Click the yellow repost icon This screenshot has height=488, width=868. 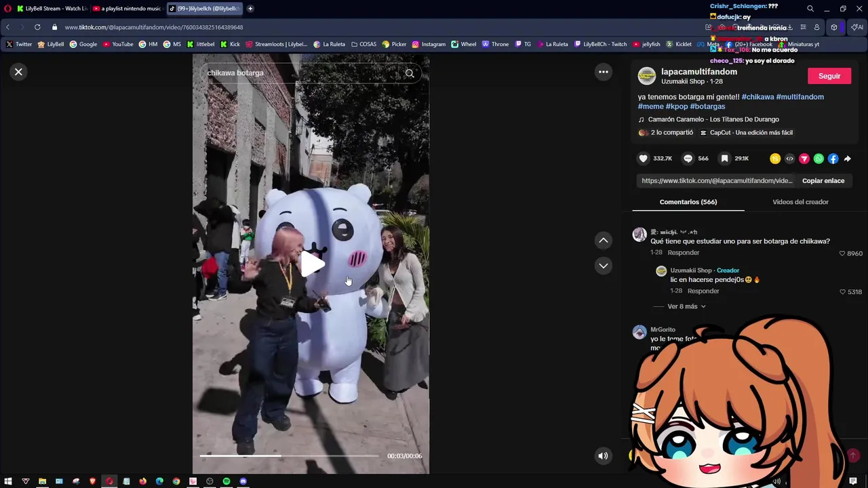click(775, 159)
